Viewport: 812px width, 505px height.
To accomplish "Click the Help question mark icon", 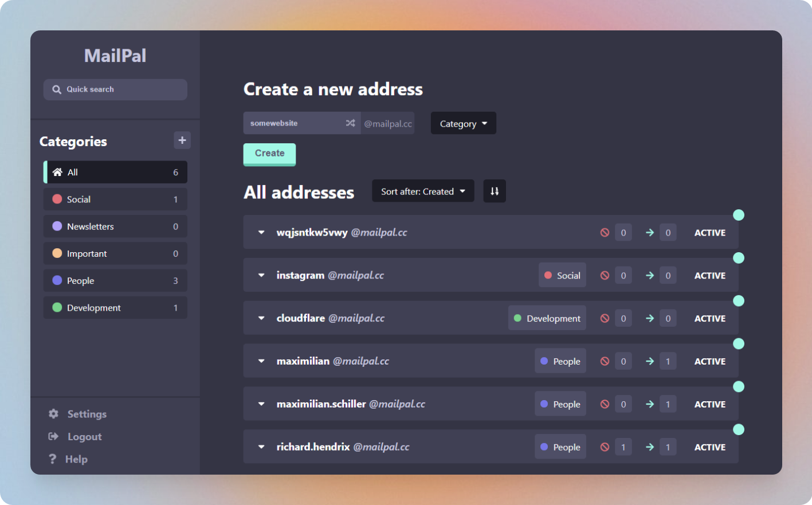I will tap(53, 459).
